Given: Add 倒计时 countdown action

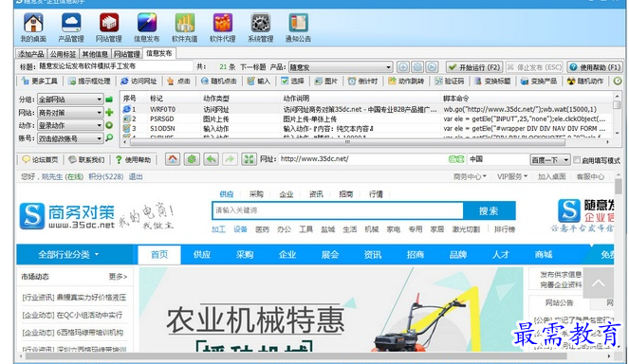Looking at the screenshot, I should [362, 81].
